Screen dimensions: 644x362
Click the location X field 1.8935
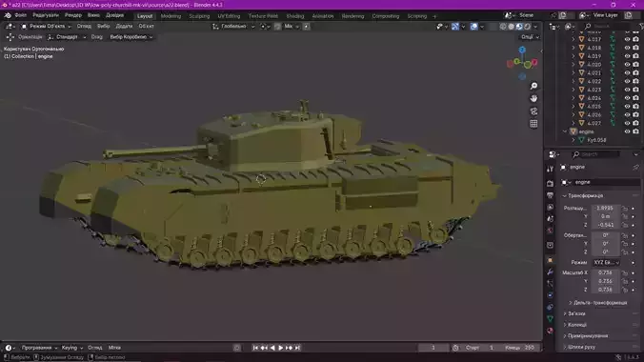(605, 208)
